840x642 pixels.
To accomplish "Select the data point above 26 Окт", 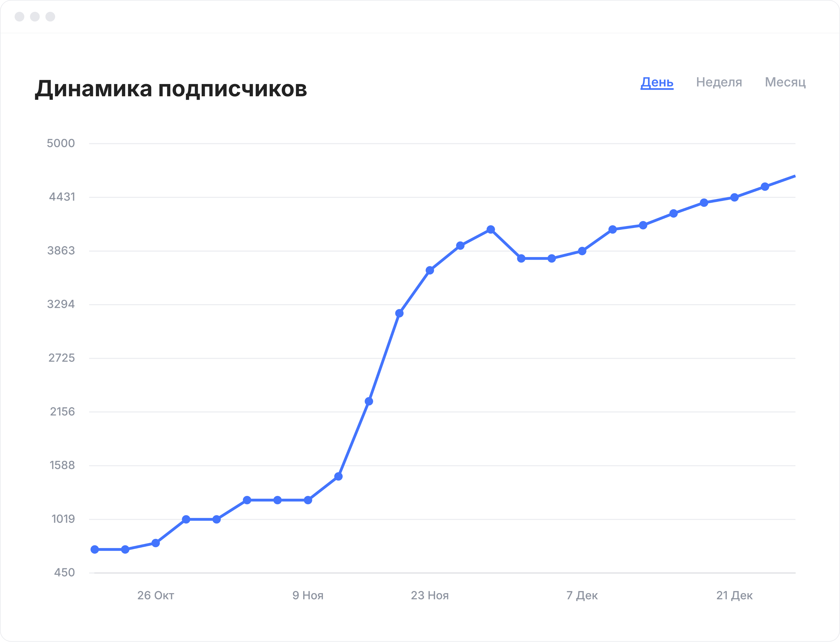I will pos(156,543).
